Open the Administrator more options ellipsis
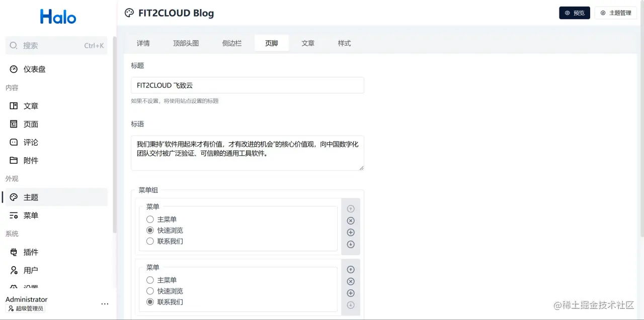Viewport: 644px width, 320px height. click(105, 304)
